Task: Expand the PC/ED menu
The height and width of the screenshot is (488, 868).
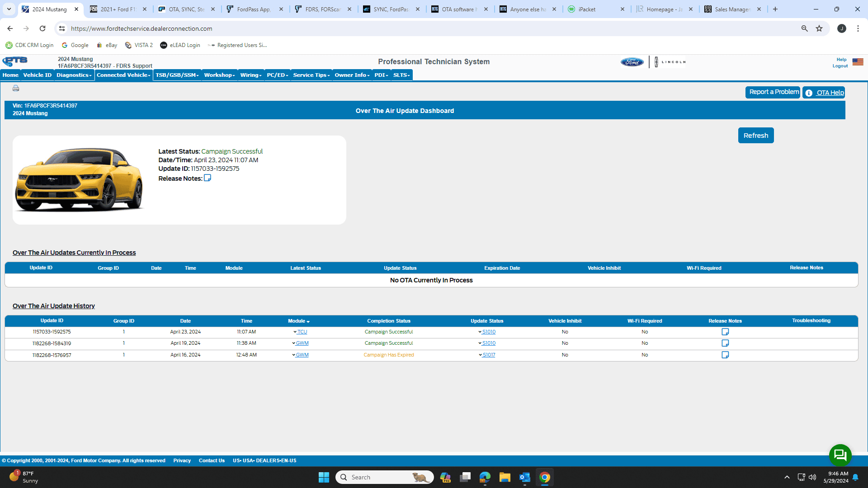Action: (278, 75)
